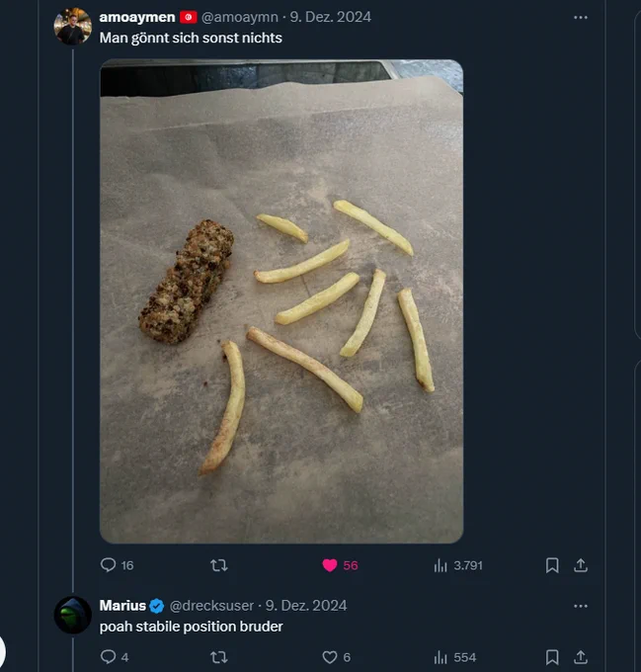The image size is (641, 672).
Task: Open Marius' reply dated 9. Dez. 2024
Action: click(x=306, y=606)
